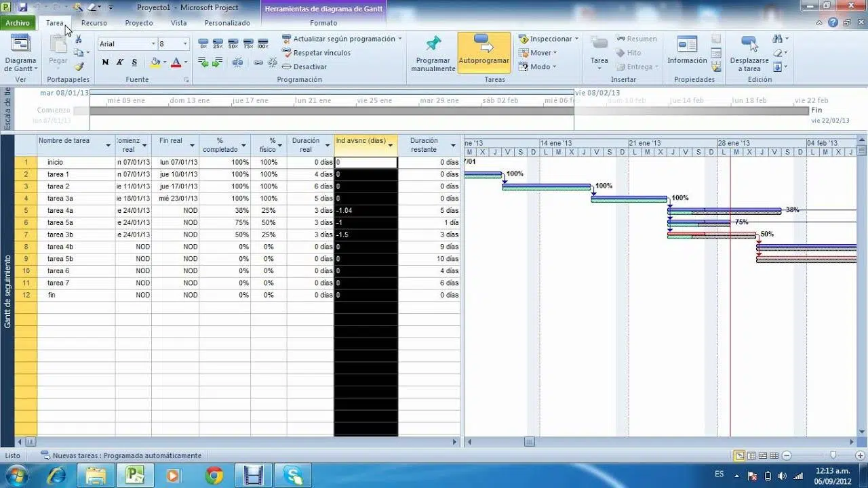The width and height of the screenshot is (868, 488).
Task: Click the 100% complete progress icon
Action: [x=263, y=44]
